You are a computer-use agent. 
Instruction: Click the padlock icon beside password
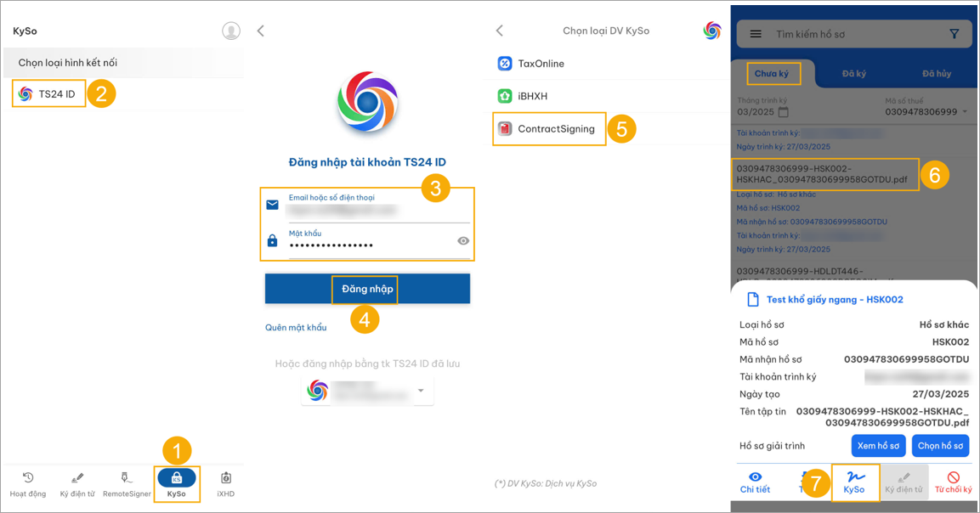pos(273,240)
